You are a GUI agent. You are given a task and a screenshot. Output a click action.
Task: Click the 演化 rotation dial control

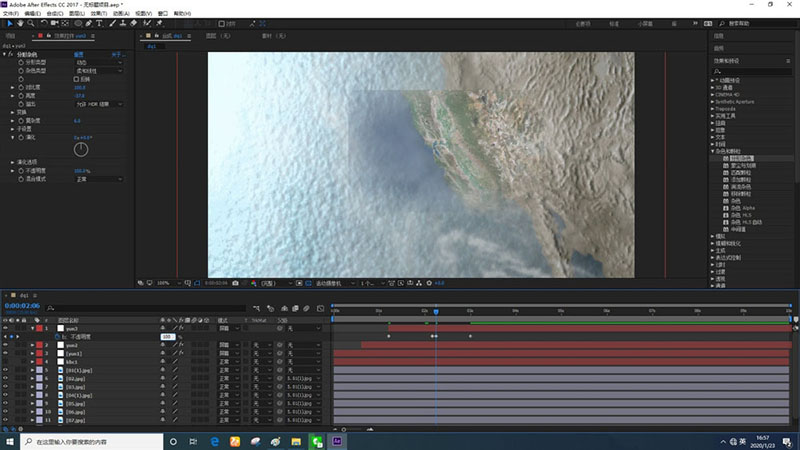[x=81, y=148]
